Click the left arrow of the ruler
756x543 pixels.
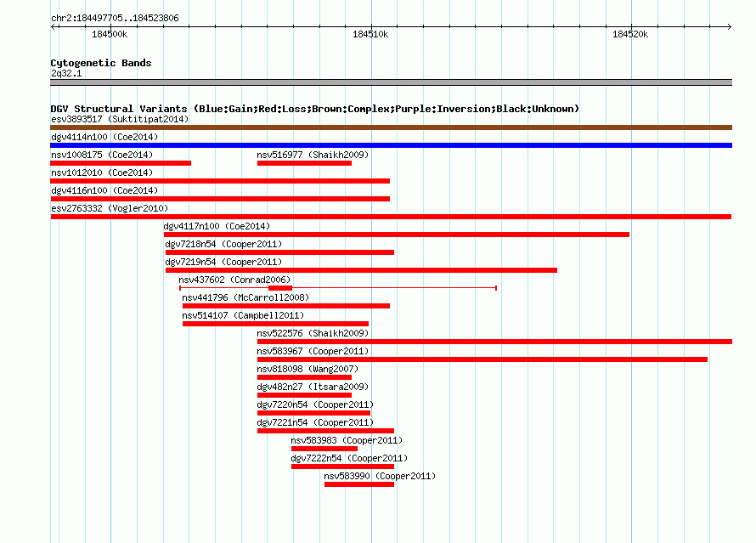tap(53, 26)
